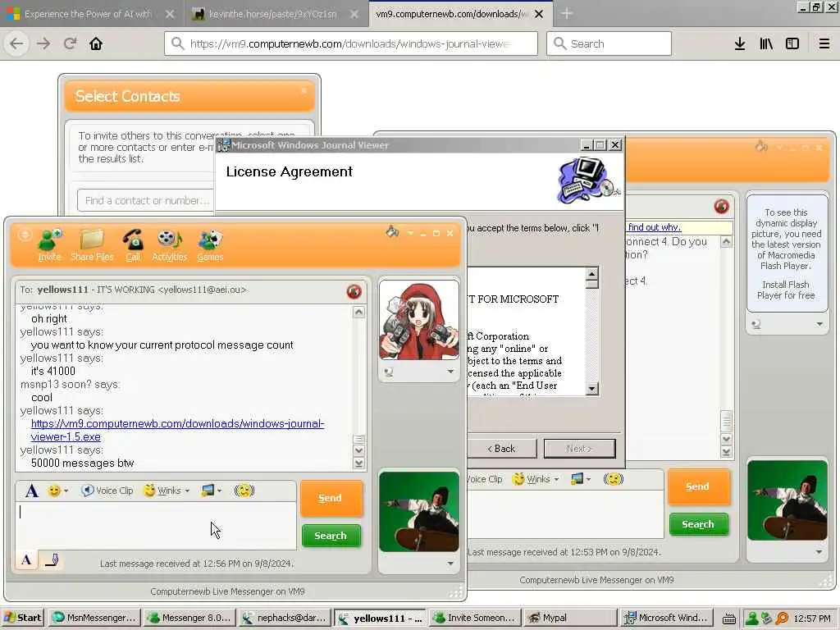Viewport: 840px width, 630px height.
Task: Click the webcam icon under the anime avatar
Action: pos(389,372)
